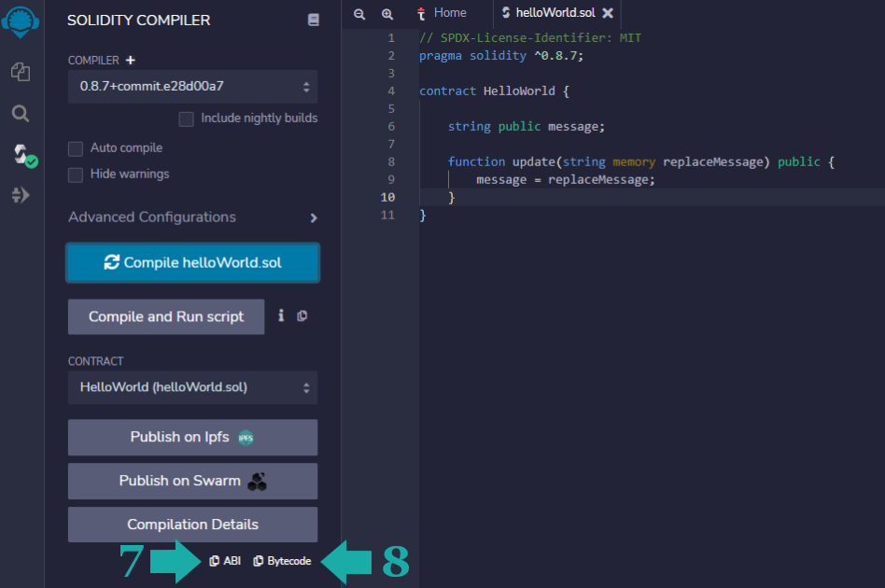Zoom in the editor font

coord(387,14)
